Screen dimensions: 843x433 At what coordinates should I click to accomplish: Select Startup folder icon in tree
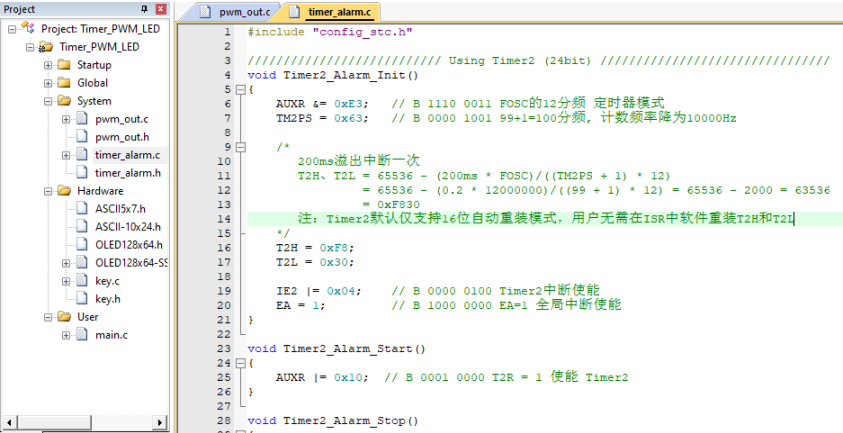pos(64,65)
